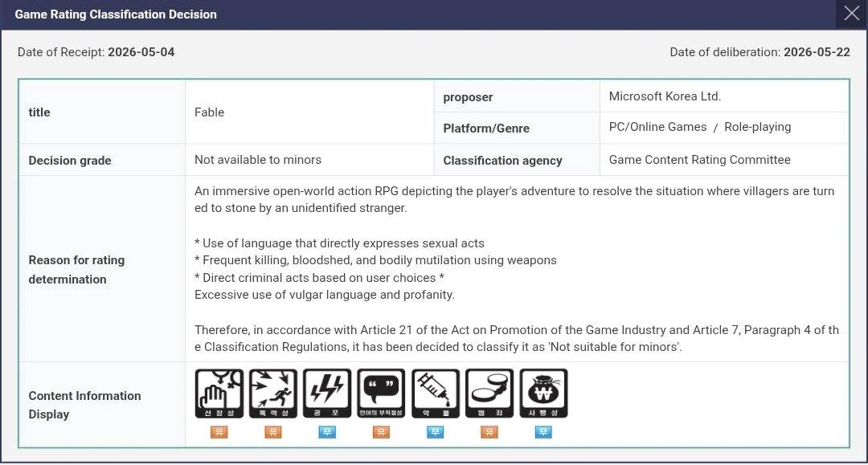The width and height of the screenshot is (868, 465).
Task: Click the dialog title 'Game Rating Classification Decision'
Action: [116, 14]
